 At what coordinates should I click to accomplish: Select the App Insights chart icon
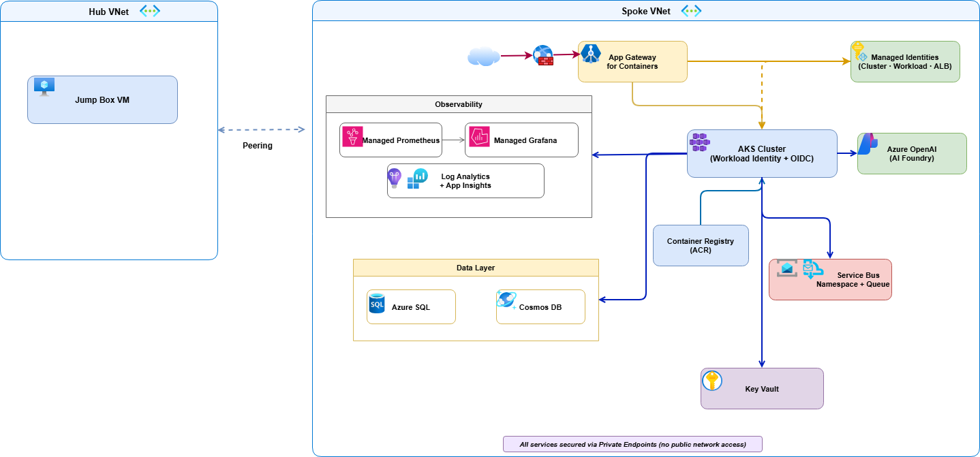(417, 178)
